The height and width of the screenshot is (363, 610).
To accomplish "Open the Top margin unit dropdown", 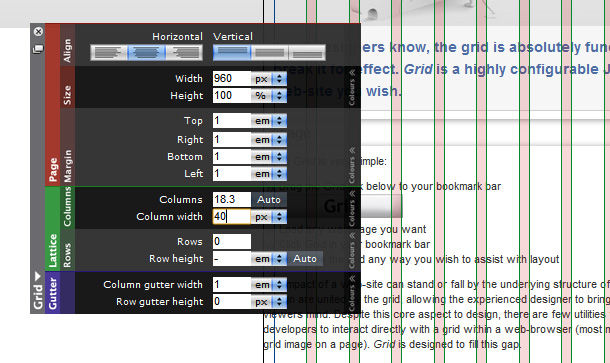I will [269, 121].
